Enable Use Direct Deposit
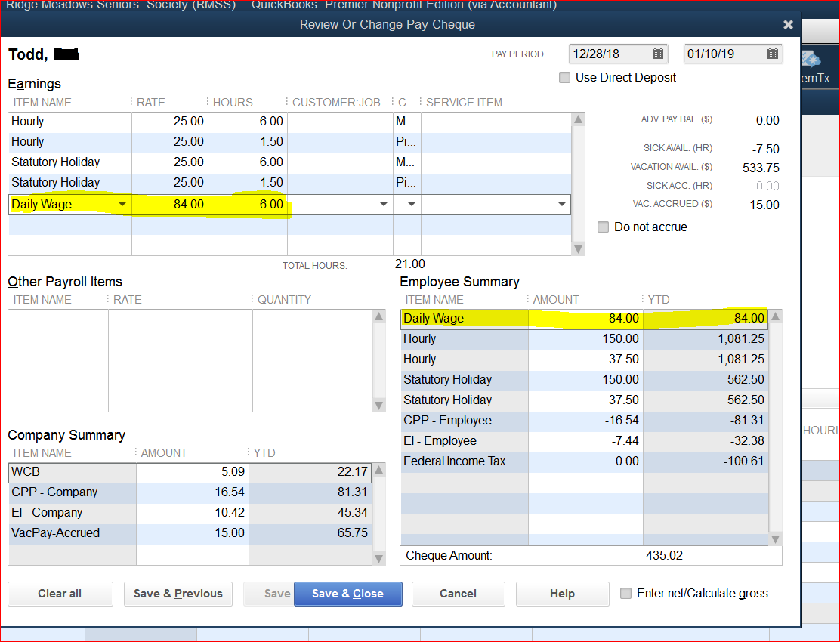This screenshot has width=840, height=642. click(564, 77)
